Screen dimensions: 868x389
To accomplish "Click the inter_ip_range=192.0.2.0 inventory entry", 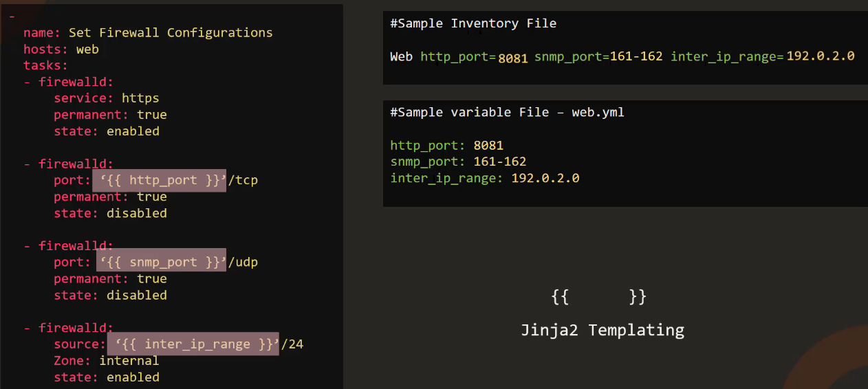I will click(x=762, y=56).
